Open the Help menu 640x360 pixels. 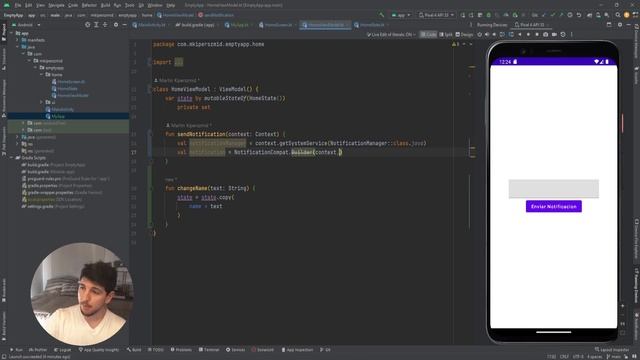pyautogui.click(x=171, y=5)
